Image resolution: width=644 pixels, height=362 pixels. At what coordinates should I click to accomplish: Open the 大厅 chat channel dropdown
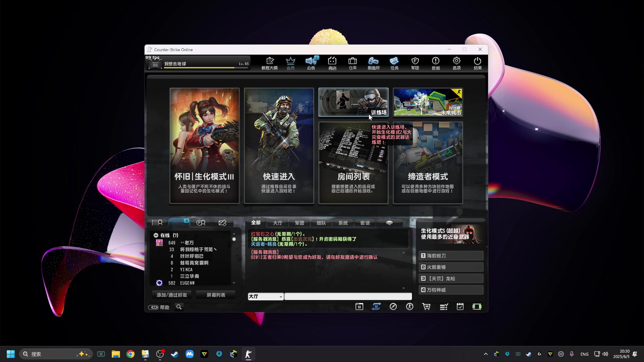tap(265, 297)
